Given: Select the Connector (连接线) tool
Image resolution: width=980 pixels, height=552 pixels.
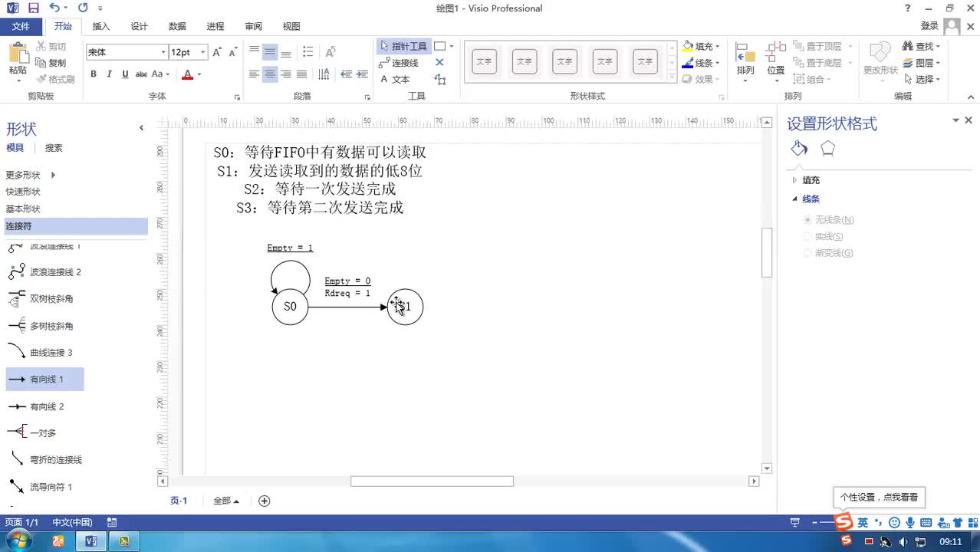Looking at the screenshot, I should 400,63.
